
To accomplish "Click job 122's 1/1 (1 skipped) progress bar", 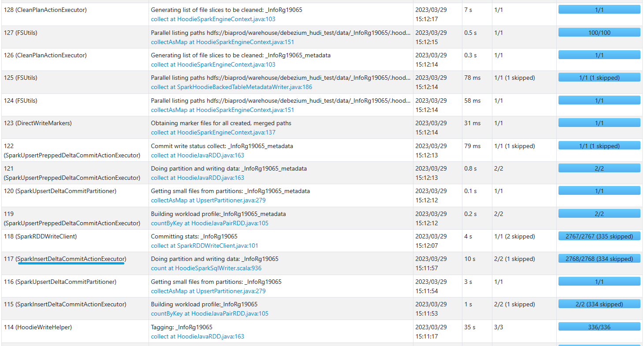I will [x=599, y=146].
